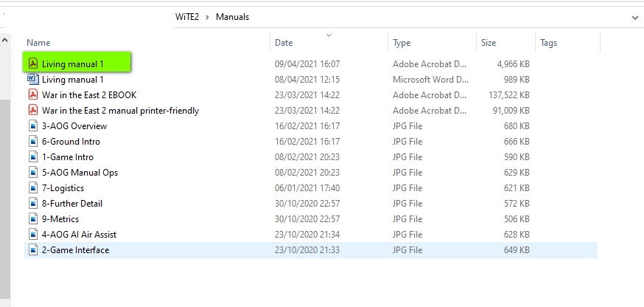Viewport: 644px width, 307px height.
Task: Click the date 23/10/2020 21:33
Action: (x=307, y=250)
